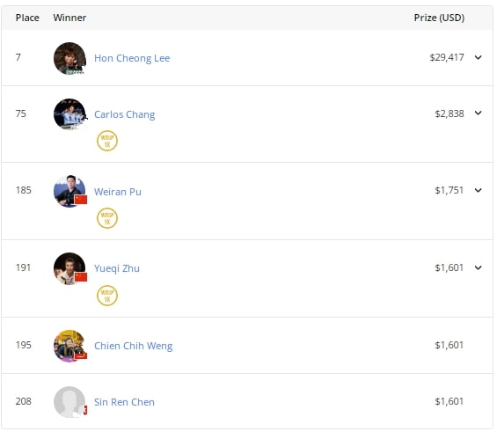
Task: Open Yueqi Zhu player link
Action: (x=117, y=268)
